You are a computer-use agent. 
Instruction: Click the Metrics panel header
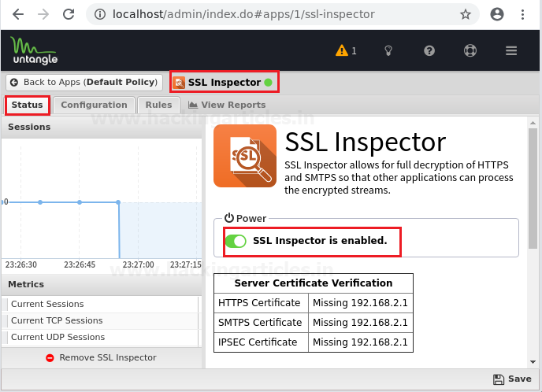pyautogui.click(x=102, y=285)
